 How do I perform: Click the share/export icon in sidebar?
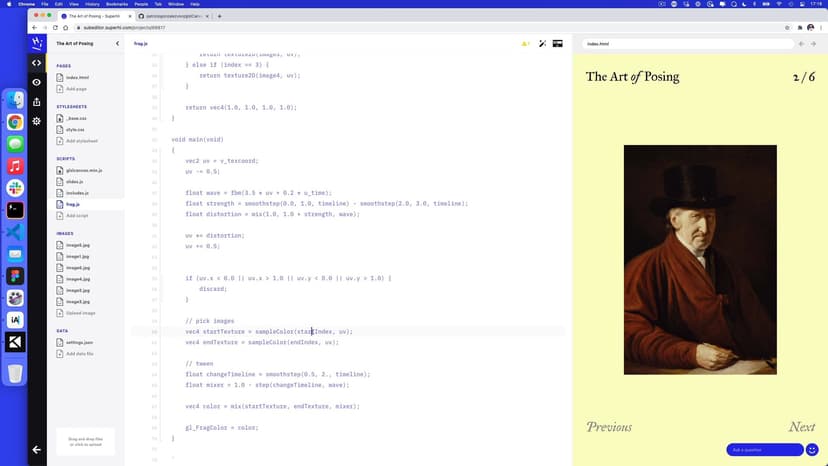(x=37, y=101)
